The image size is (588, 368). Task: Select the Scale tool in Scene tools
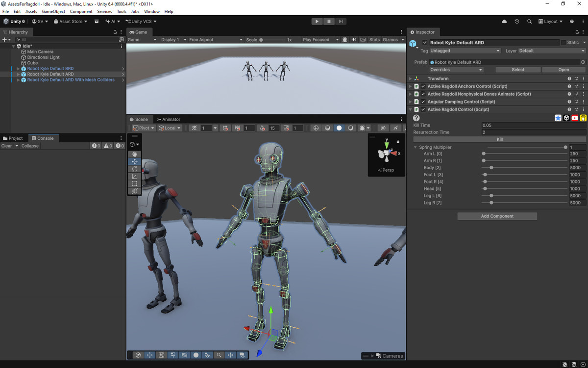pos(135,176)
